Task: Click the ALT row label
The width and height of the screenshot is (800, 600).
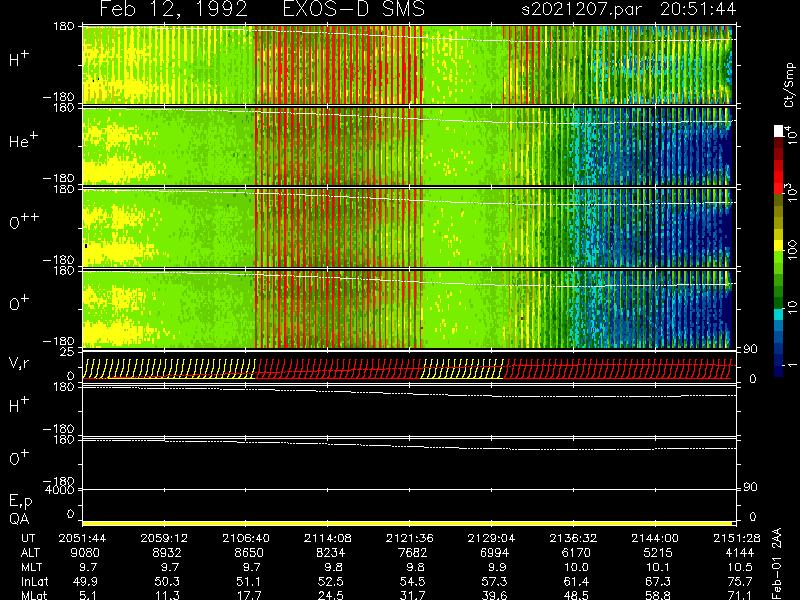Action: [x=31, y=553]
